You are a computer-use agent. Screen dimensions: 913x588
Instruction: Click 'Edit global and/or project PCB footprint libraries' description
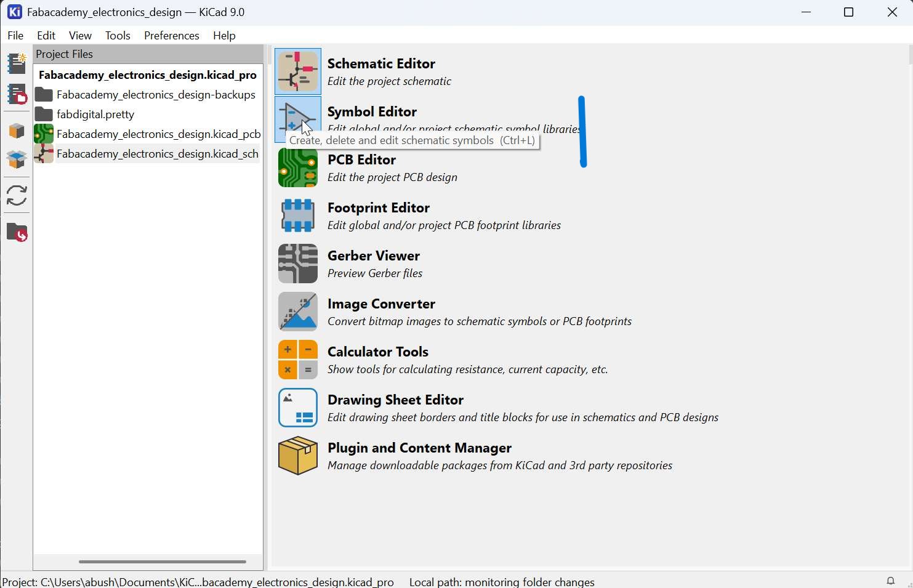click(x=444, y=225)
